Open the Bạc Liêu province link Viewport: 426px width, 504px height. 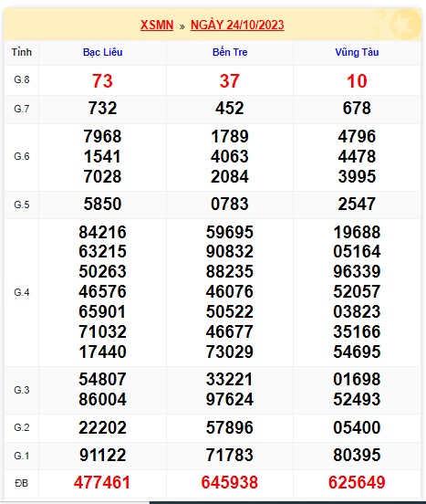[x=103, y=52]
